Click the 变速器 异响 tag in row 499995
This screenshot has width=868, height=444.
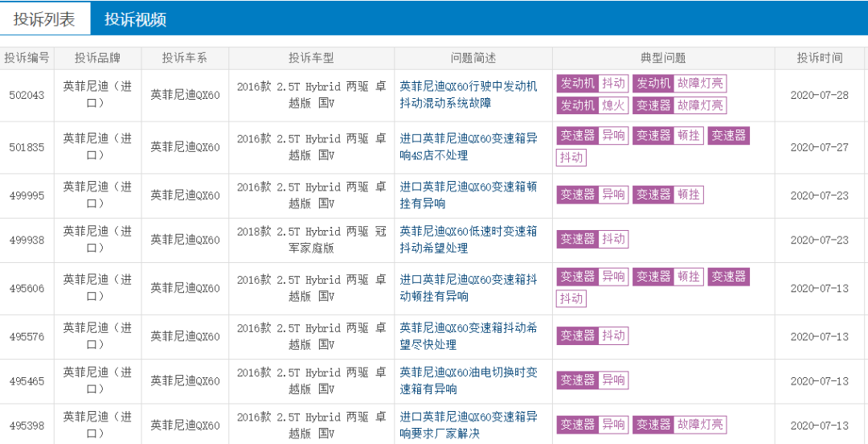coord(592,195)
